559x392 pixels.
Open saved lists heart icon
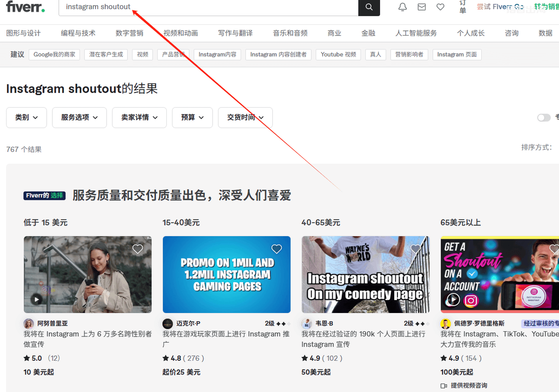point(440,7)
